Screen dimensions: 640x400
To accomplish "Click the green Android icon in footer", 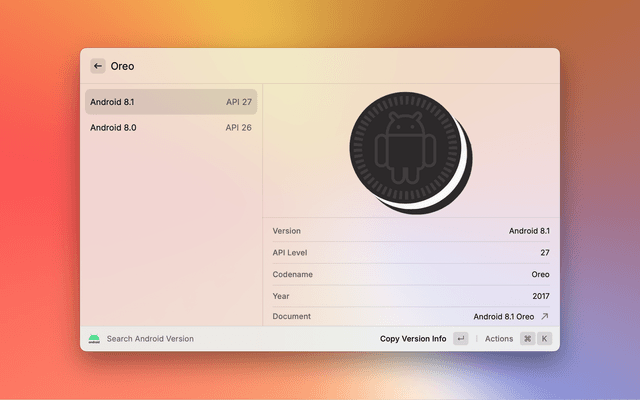I will 94,339.
